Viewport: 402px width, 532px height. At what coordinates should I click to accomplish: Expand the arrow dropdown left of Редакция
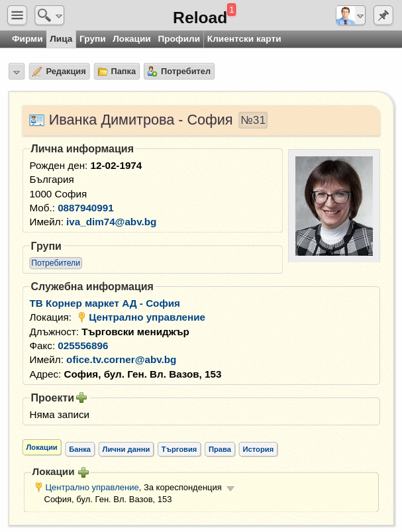pos(17,72)
